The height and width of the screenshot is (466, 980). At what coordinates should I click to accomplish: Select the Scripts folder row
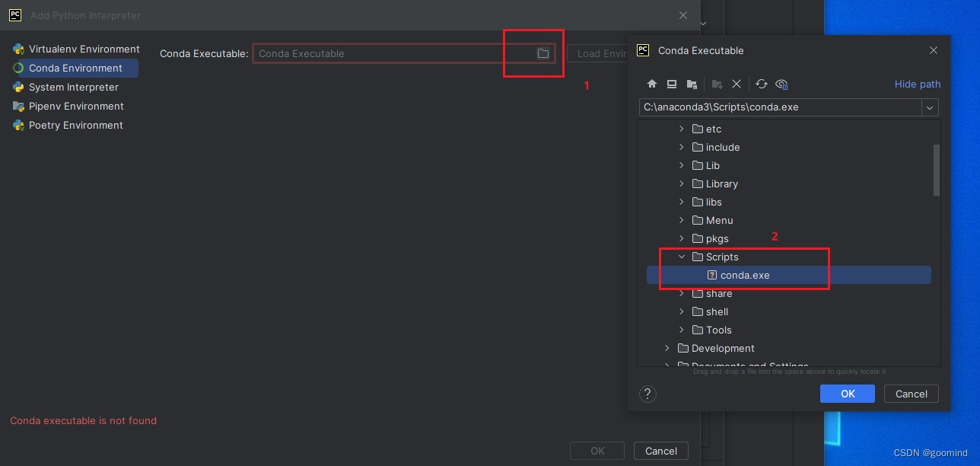click(x=789, y=257)
